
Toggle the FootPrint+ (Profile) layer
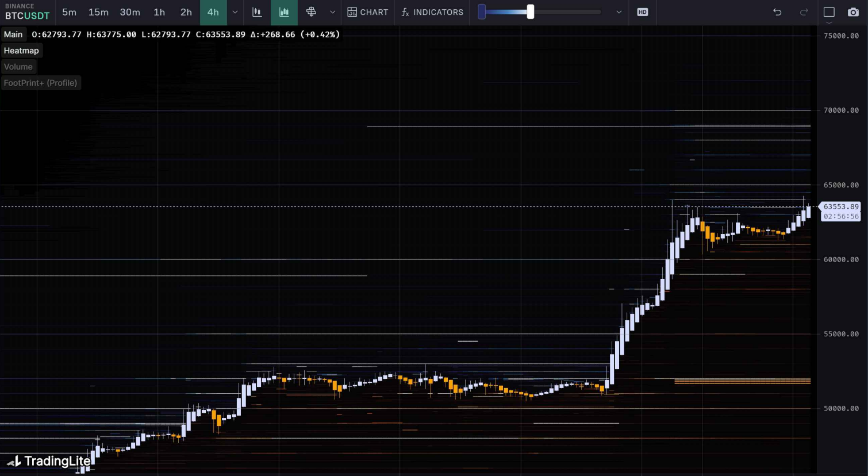tap(40, 83)
